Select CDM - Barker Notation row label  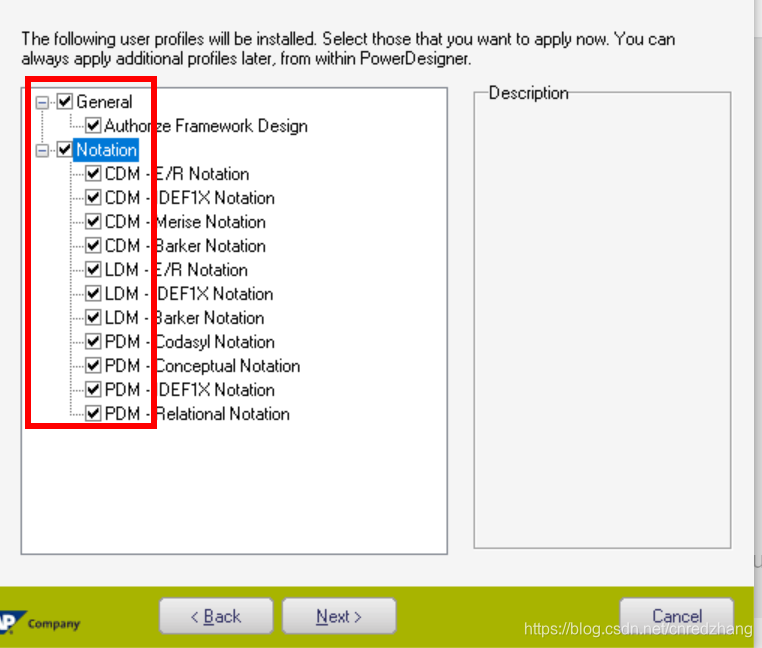point(185,246)
